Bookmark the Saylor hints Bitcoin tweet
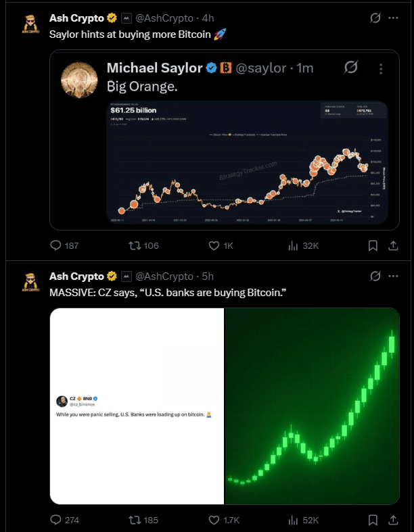The width and height of the screenshot is (414, 532). coord(373,245)
